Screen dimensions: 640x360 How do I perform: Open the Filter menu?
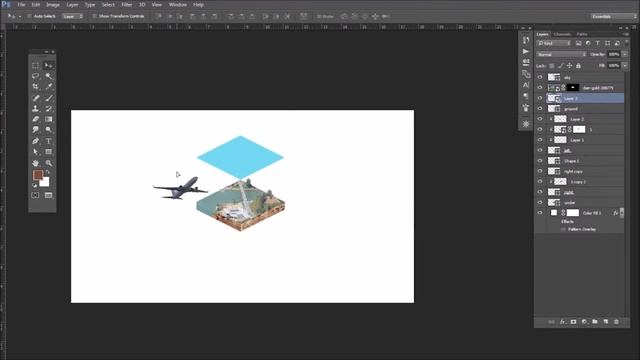127,5
